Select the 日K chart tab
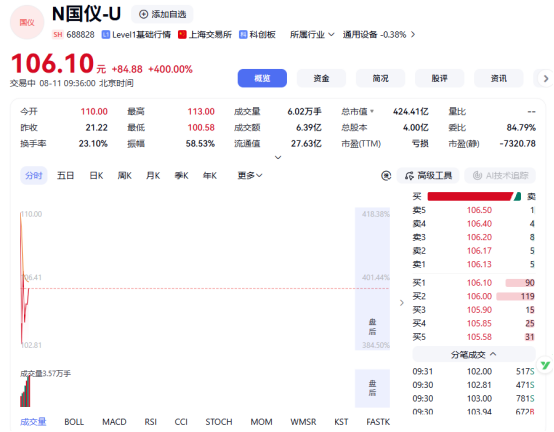The image size is (554, 432). click(96, 176)
